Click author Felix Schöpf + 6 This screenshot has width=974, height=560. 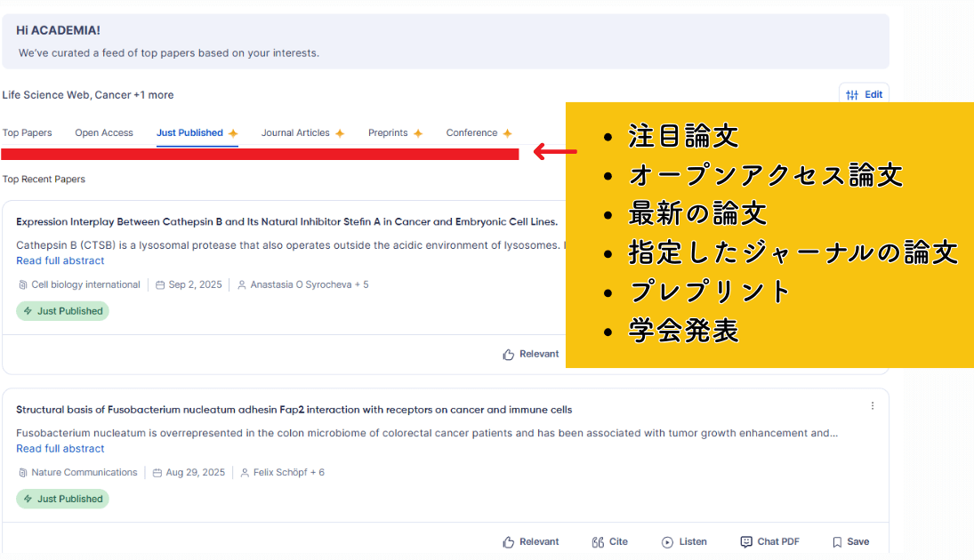[289, 473]
